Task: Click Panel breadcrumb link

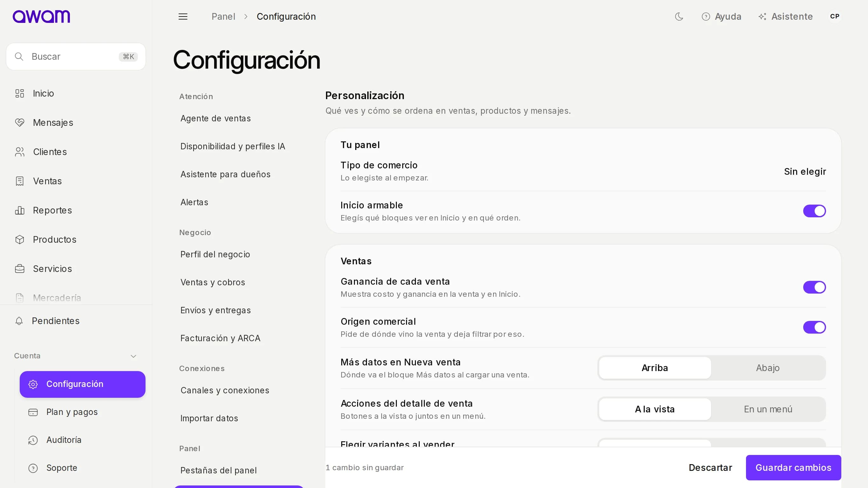Action: click(x=223, y=17)
